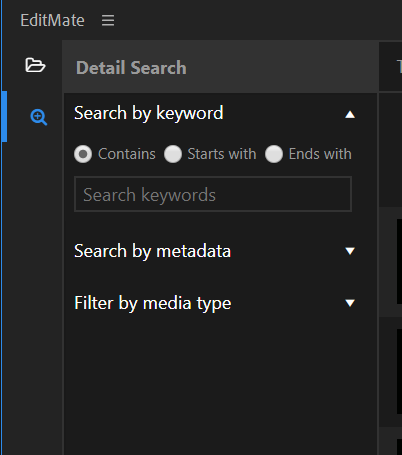
Task: Collapse Search by keyword using up arrow
Action: [x=350, y=114]
